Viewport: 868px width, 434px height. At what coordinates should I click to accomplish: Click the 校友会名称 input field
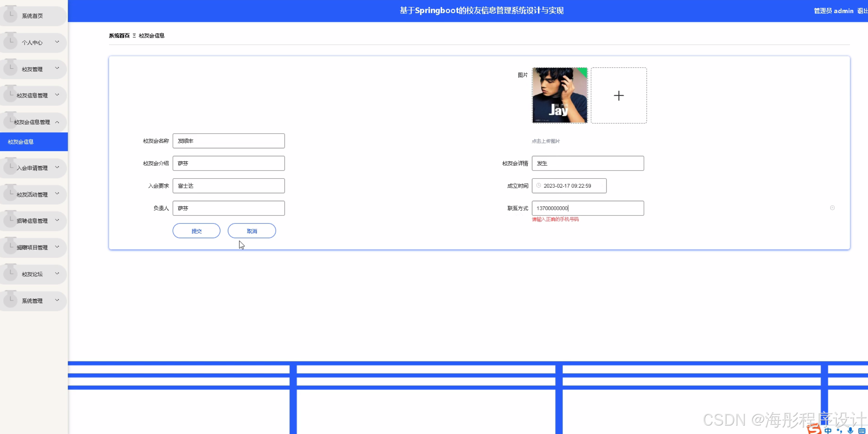coord(229,141)
